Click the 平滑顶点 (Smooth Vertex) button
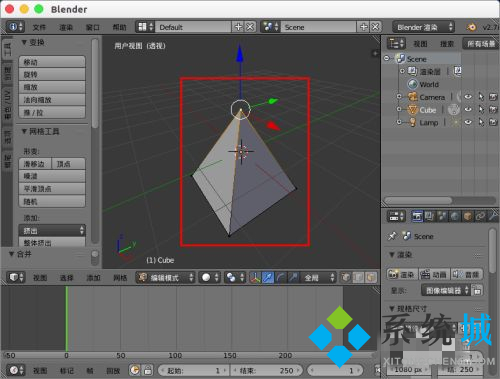This screenshot has height=379, width=500. (52, 189)
